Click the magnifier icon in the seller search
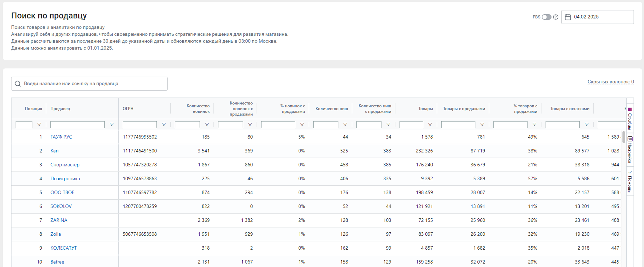Viewport: 644px width, 267px height. (x=18, y=84)
